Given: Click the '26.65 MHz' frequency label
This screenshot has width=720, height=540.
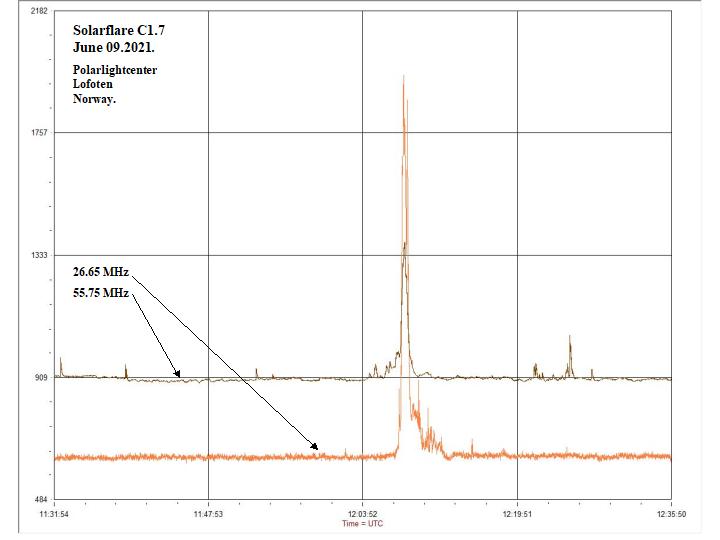Looking at the screenshot, I should click(100, 272).
